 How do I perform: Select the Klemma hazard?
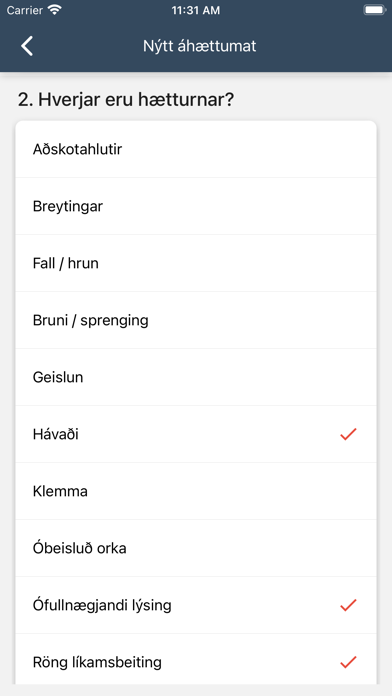[196, 491]
